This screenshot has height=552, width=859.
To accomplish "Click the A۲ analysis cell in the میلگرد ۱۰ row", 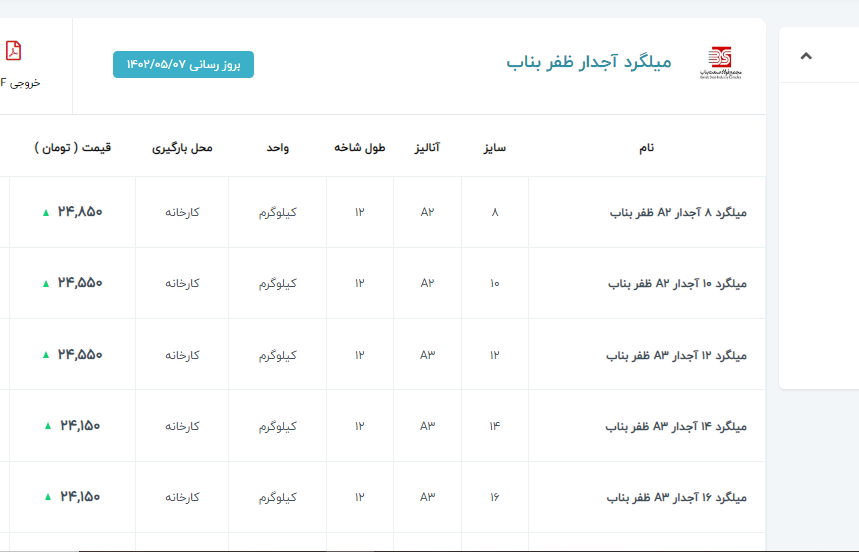I will tap(427, 284).
